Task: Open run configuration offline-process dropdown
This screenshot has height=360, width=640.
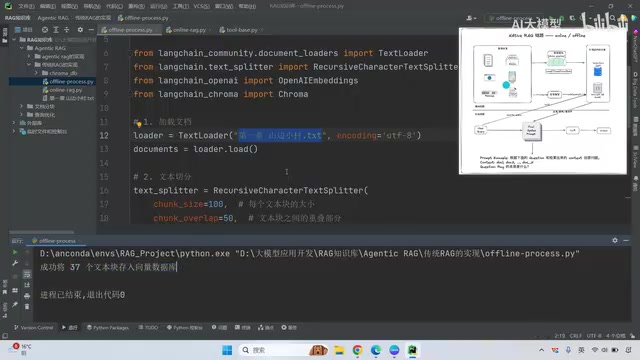Action: pos(513,18)
